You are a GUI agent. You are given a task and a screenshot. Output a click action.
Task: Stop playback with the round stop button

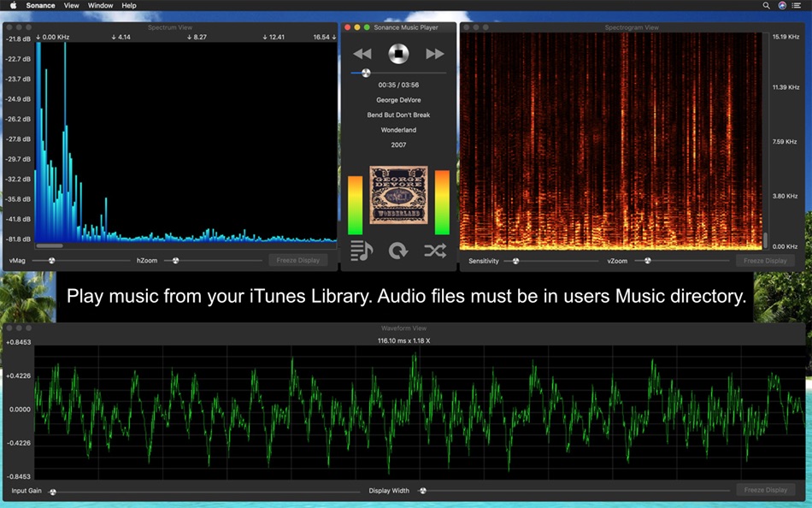398,54
